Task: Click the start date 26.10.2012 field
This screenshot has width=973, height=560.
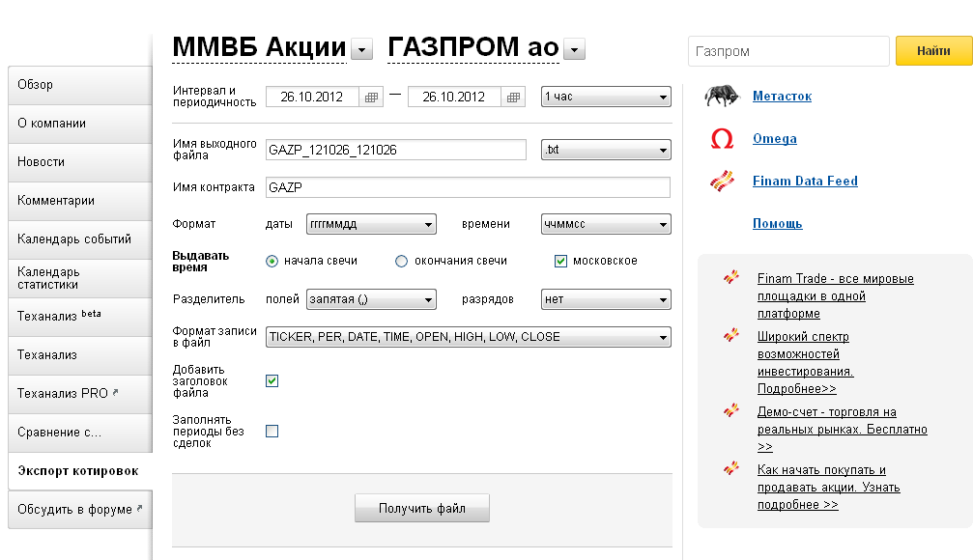Action: (312, 98)
